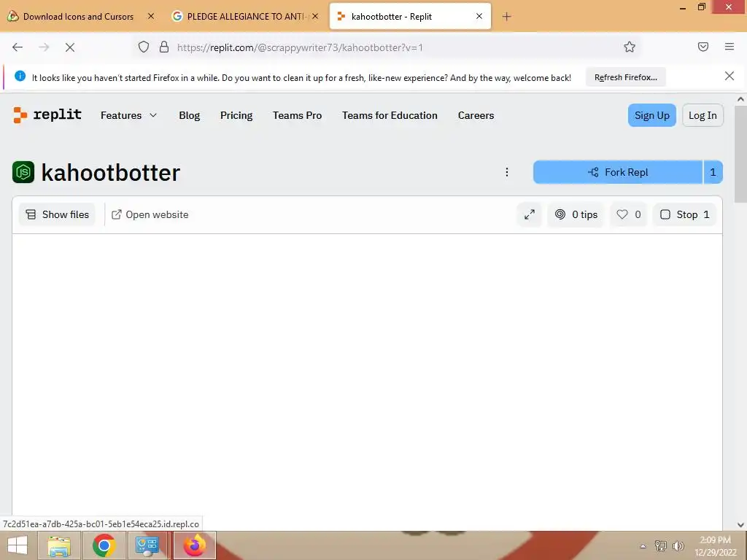Fork this Repl

pyautogui.click(x=618, y=172)
